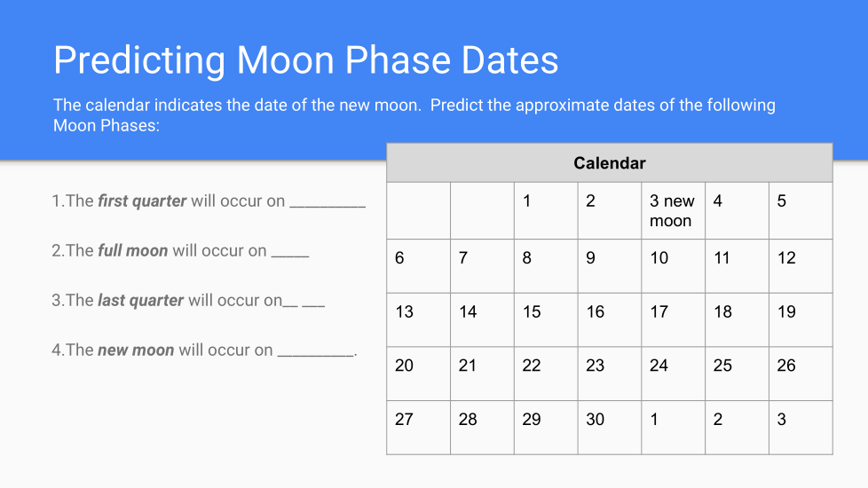
Task: Click the blank after 'full moon will occur on'
Action: 290,251
